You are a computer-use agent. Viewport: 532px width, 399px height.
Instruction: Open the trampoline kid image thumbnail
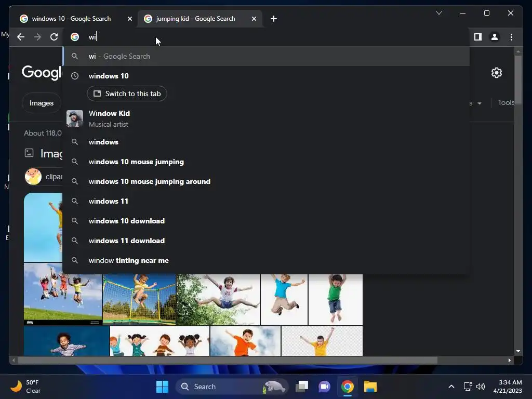pyautogui.click(x=139, y=300)
